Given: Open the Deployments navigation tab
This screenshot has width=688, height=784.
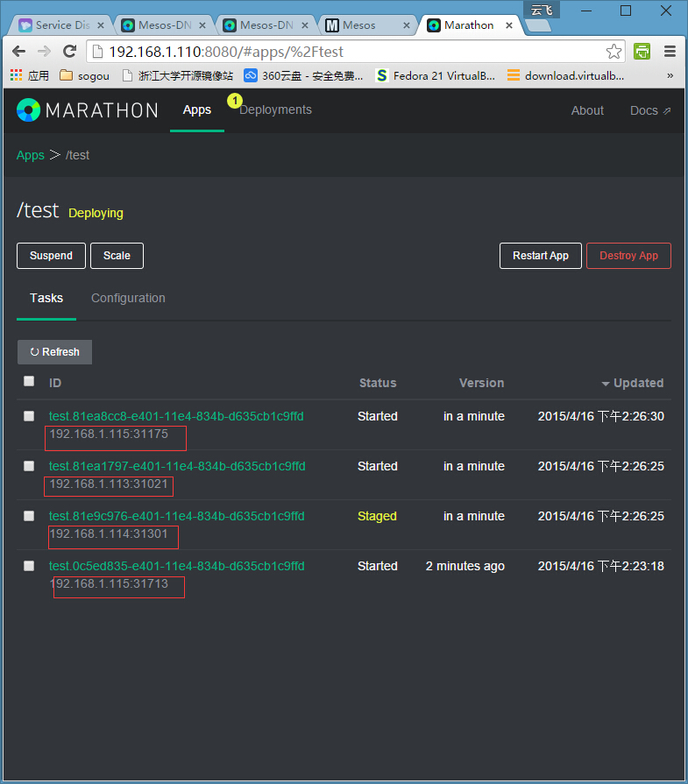Looking at the screenshot, I should pyautogui.click(x=275, y=110).
